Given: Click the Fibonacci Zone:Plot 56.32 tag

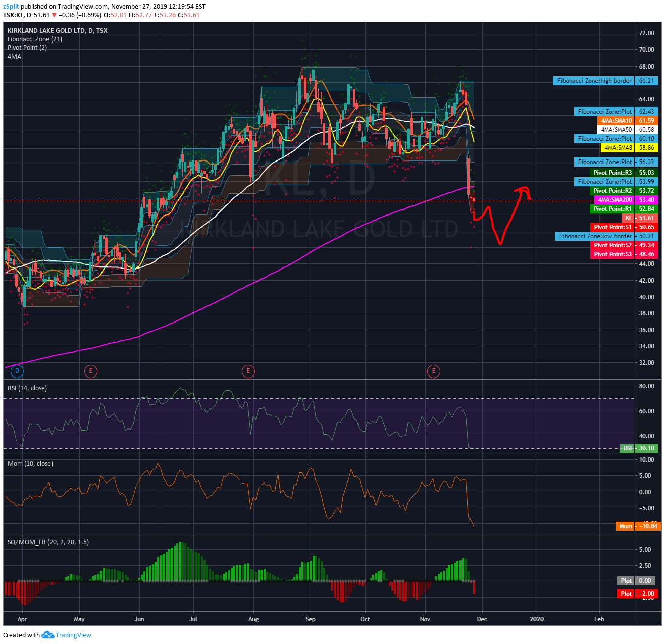Looking at the screenshot, I should 616,162.
